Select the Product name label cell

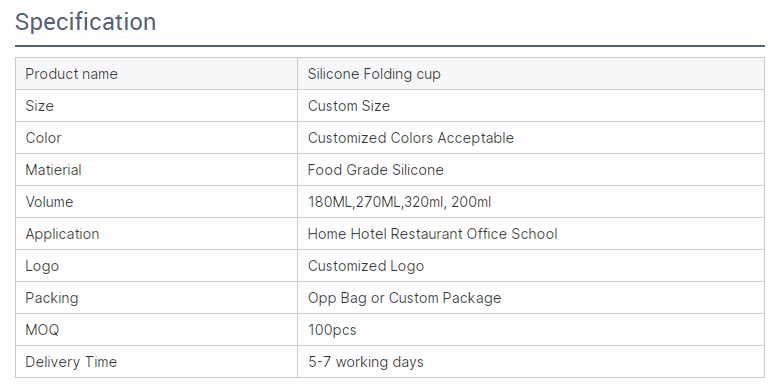(156, 74)
